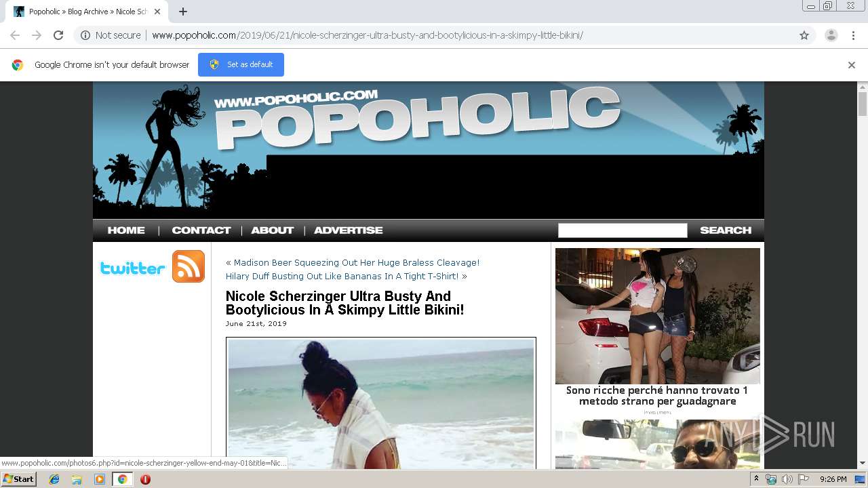The height and width of the screenshot is (488, 868).
Task: Click the 'June 21st, 2019' post date
Action: [256, 324]
